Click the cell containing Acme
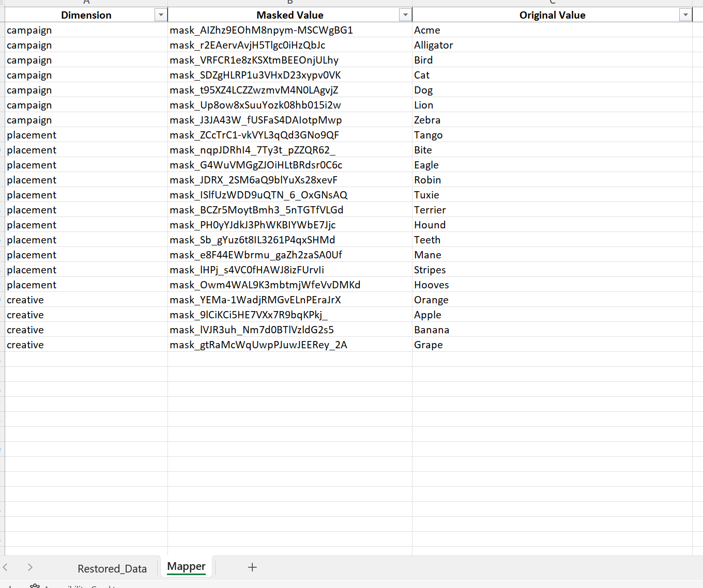 point(552,30)
